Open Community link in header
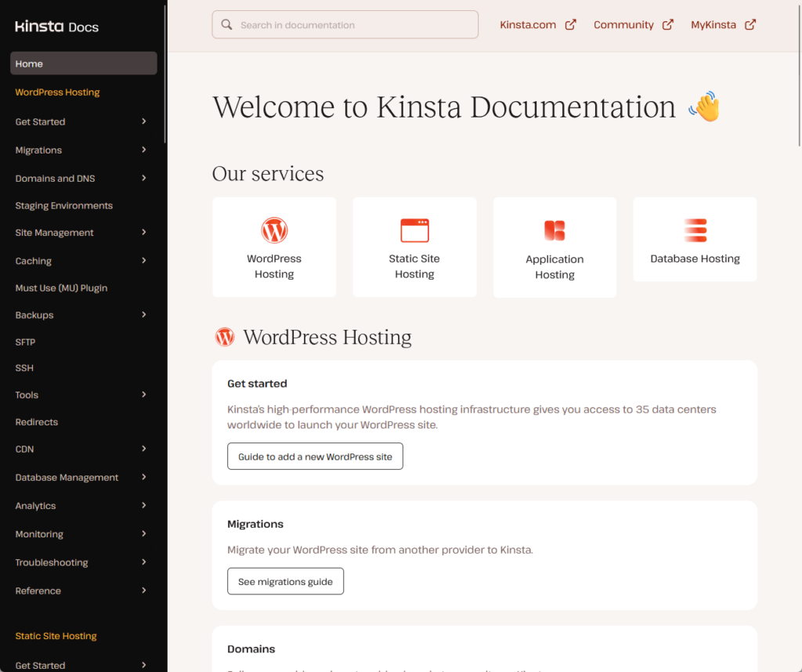802x672 pixels. [623, 24]
